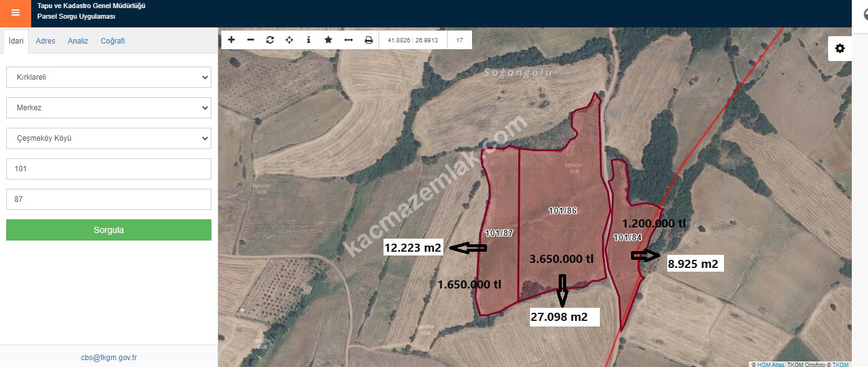
Task: Print the map using printer icon
Action: (x=369, y=40)
